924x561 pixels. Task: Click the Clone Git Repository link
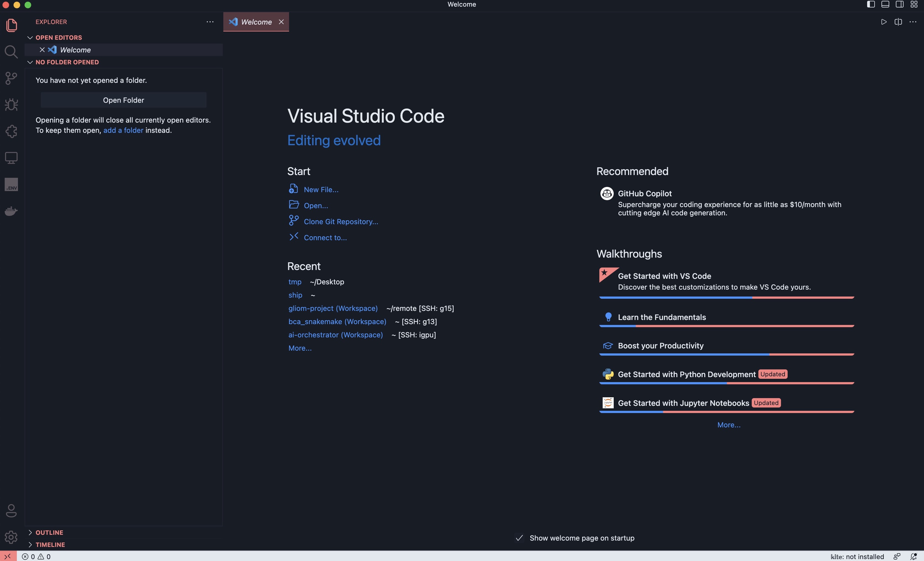340,222
